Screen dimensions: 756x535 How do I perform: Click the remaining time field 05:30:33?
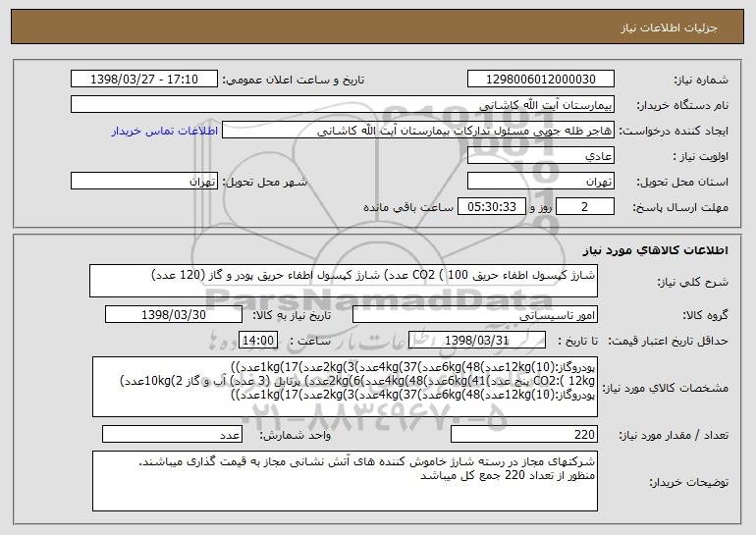pos(491,207)
